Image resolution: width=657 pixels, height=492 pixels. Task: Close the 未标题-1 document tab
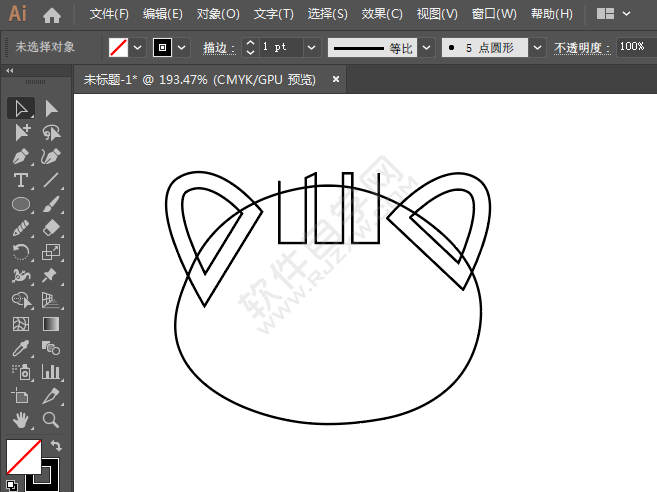[336, 79]
